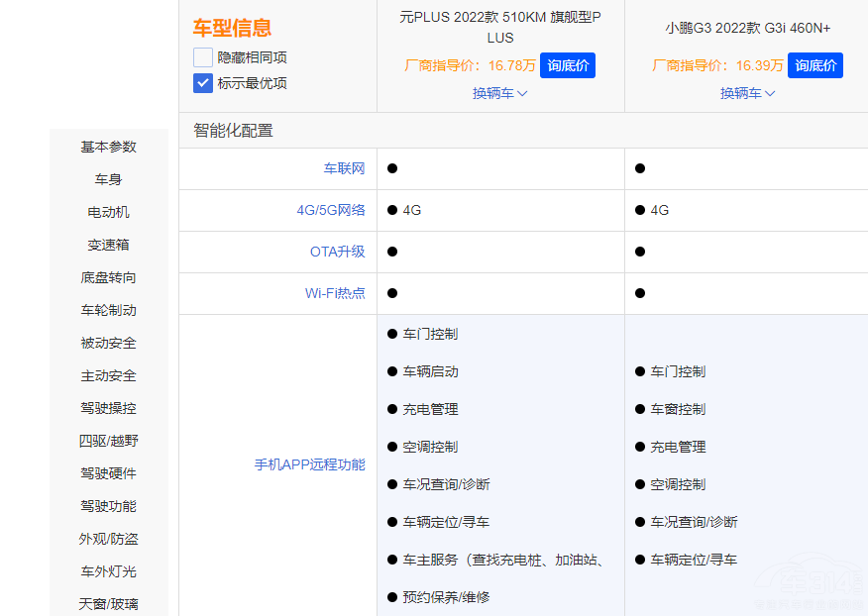Jump to 车身 section in sidebar
Image resolution: width=868 pixels, height=616 pixels.
point(109,179)
